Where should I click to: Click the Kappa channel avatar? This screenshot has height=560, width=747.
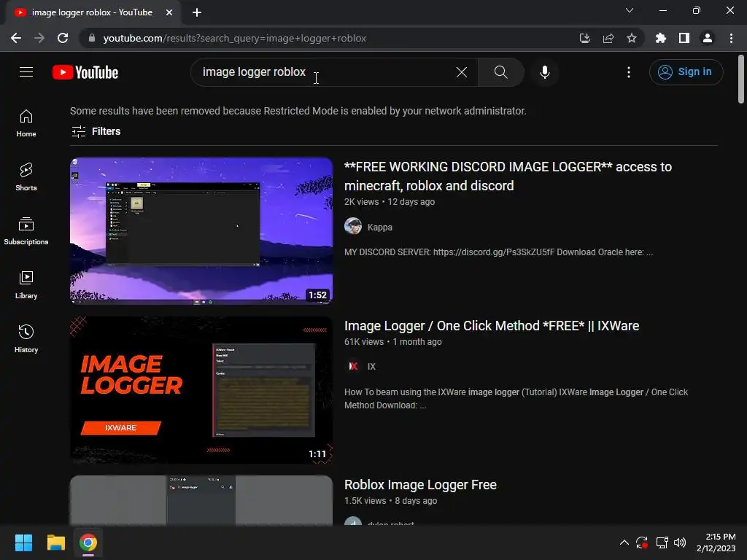tap(353, 226)
